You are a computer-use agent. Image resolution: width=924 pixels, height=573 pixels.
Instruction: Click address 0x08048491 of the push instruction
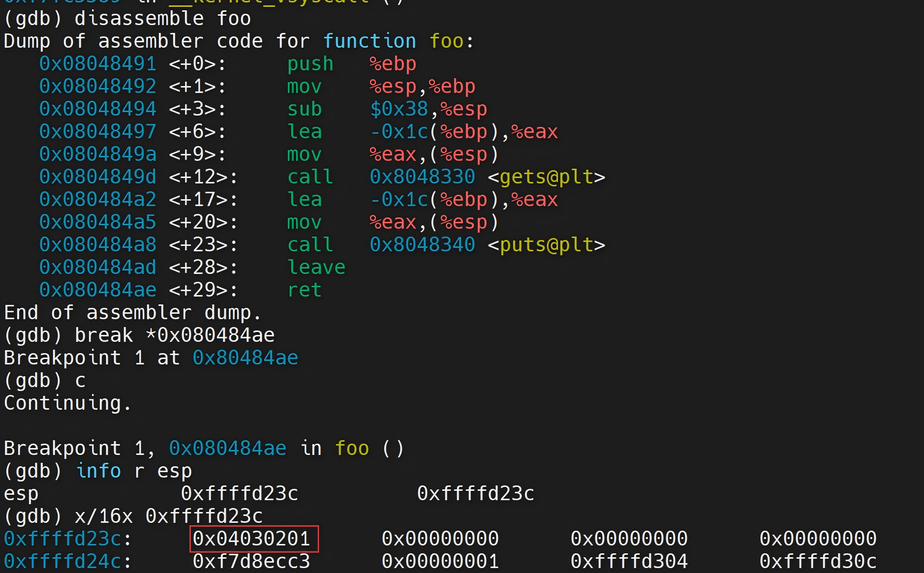98,64
